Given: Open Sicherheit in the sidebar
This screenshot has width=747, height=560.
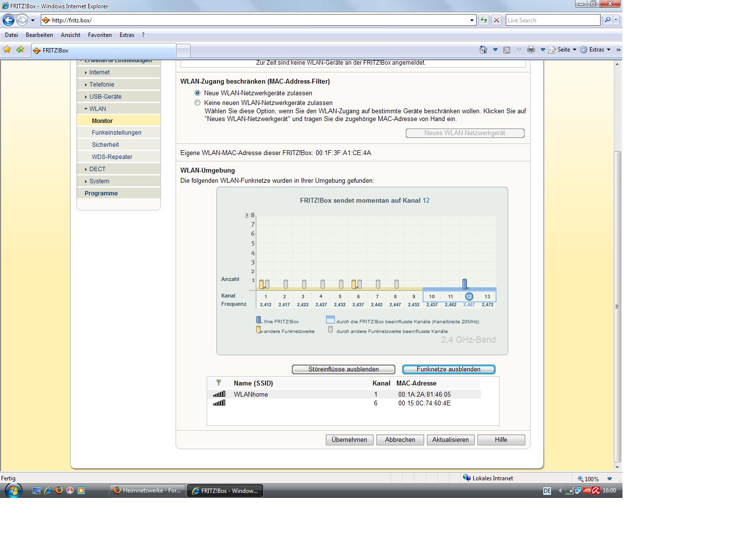Looking at the screenshot, I should 105,144.
